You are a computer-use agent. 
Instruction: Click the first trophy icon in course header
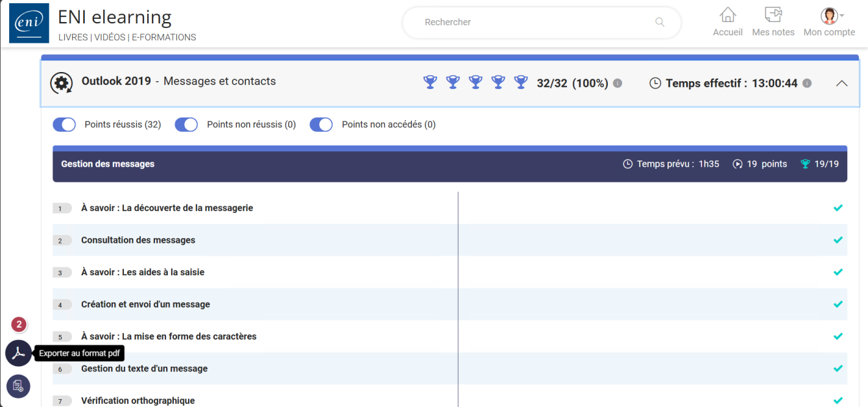(430, 82)
